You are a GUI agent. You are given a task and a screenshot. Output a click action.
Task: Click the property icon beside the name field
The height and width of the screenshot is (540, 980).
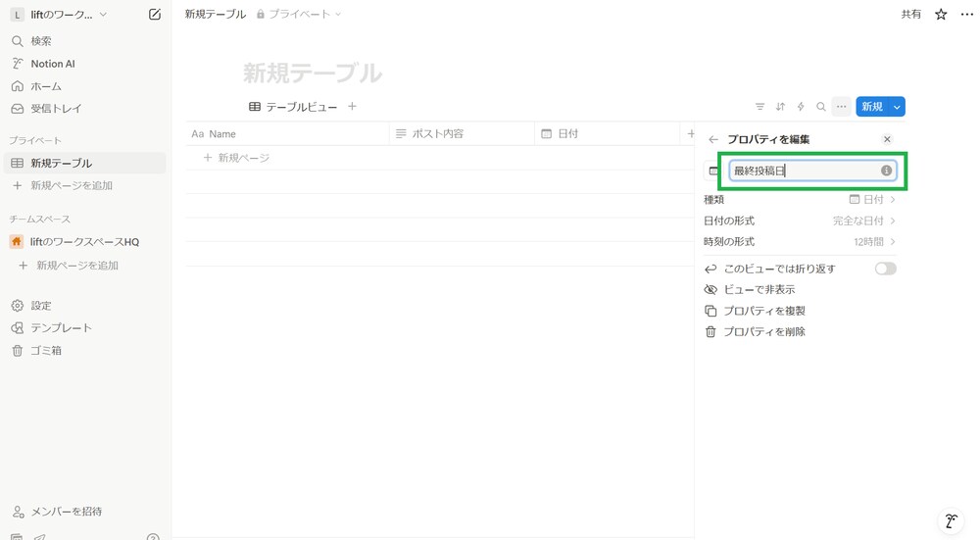click(713, 171)
